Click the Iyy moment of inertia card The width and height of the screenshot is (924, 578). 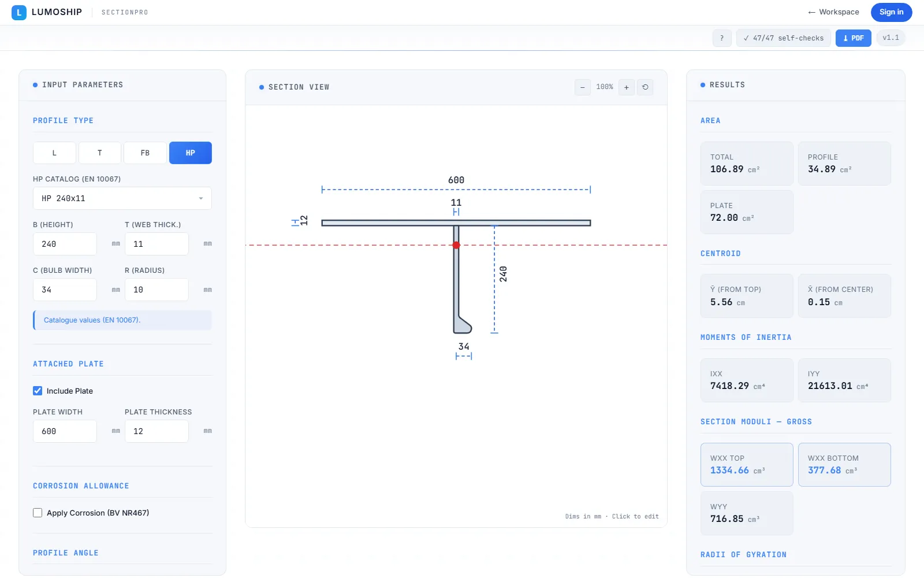coord(844,380)
